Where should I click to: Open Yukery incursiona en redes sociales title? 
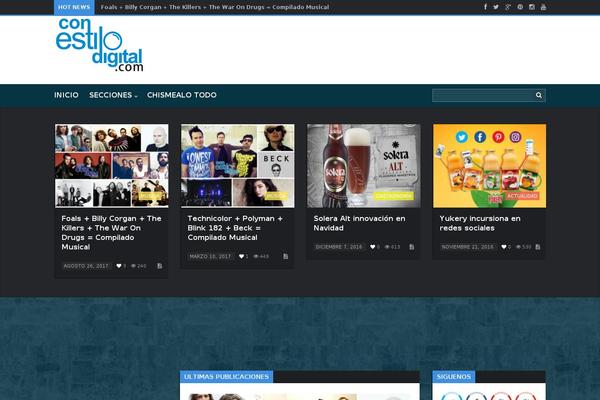pyautogui.click(x=480, y=223)
